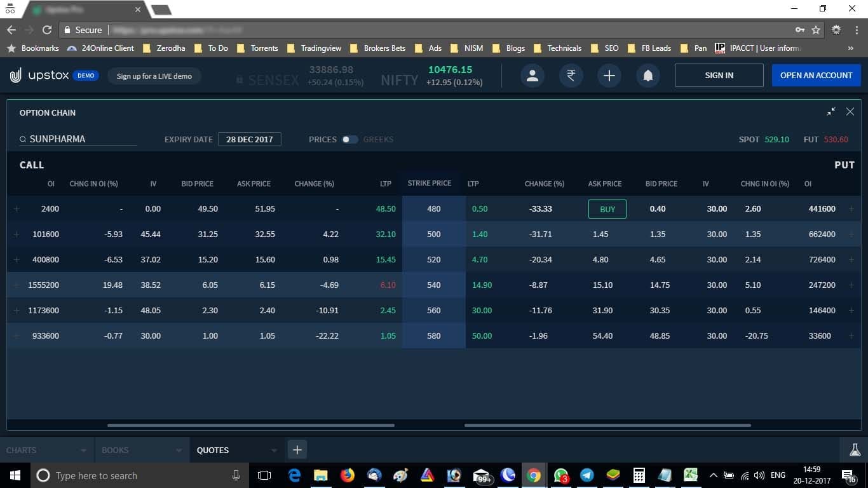Click OPEN AN ACCOUNT button
868x488 pixels.
816,76
